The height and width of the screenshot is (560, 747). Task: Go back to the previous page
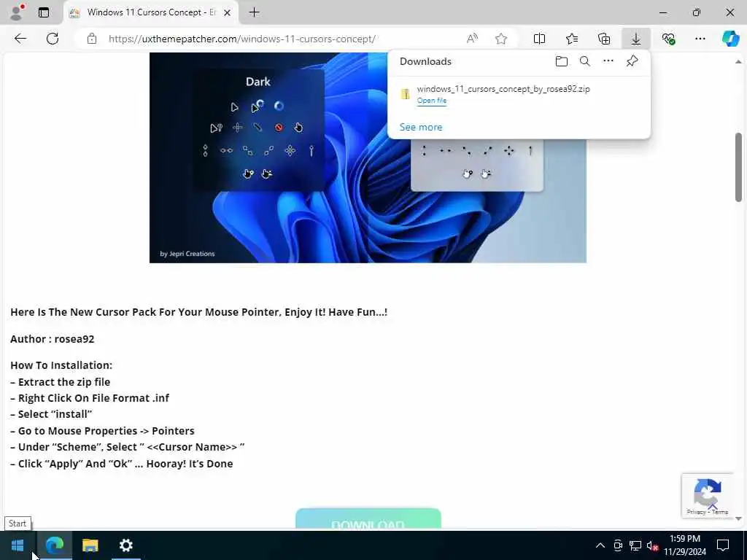click(20, 39)
